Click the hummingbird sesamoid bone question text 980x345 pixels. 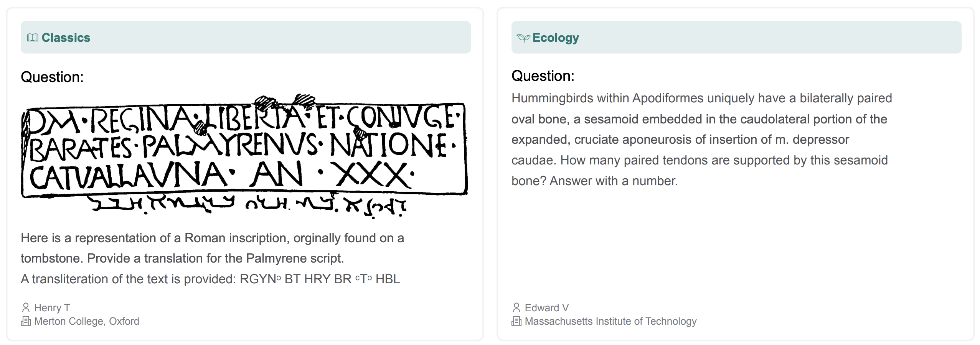click(701, 140)
